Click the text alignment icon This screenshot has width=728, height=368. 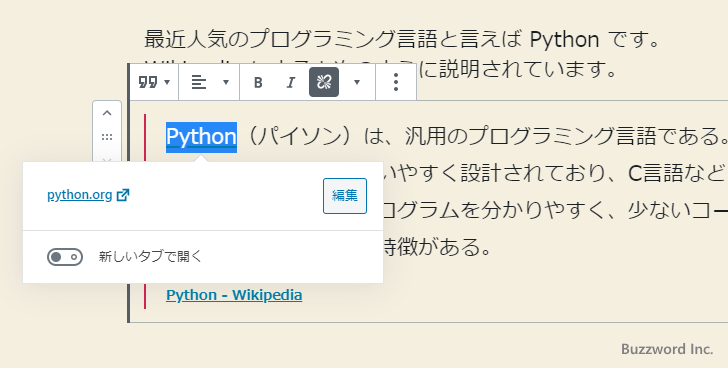coord(199,82)
